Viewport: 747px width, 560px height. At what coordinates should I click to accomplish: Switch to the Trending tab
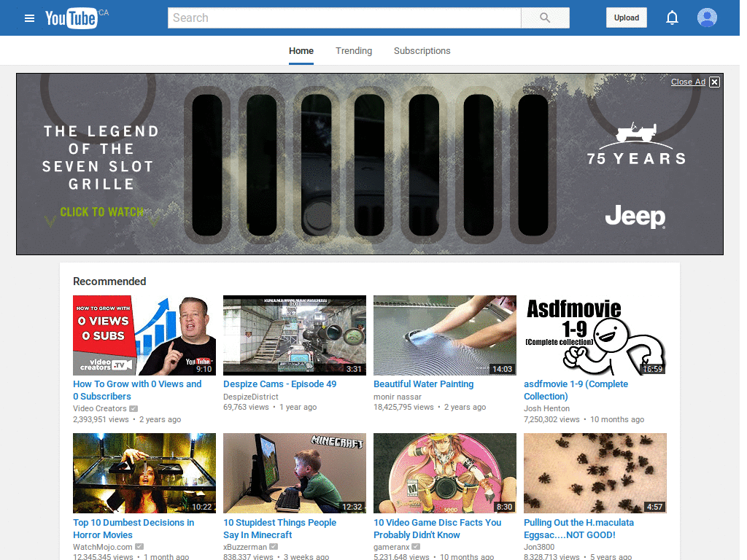[354, 51]
